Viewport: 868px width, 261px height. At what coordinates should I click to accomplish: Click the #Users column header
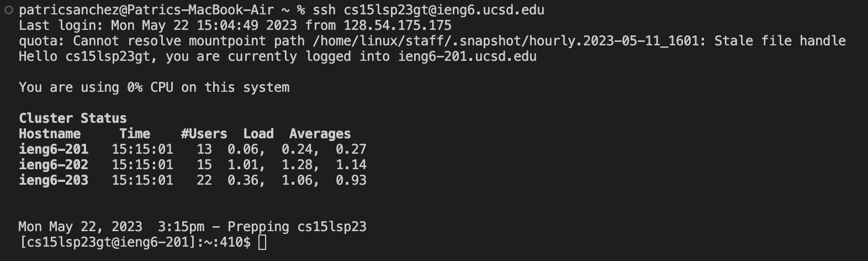pyautogui.click(x=204, y=134)
